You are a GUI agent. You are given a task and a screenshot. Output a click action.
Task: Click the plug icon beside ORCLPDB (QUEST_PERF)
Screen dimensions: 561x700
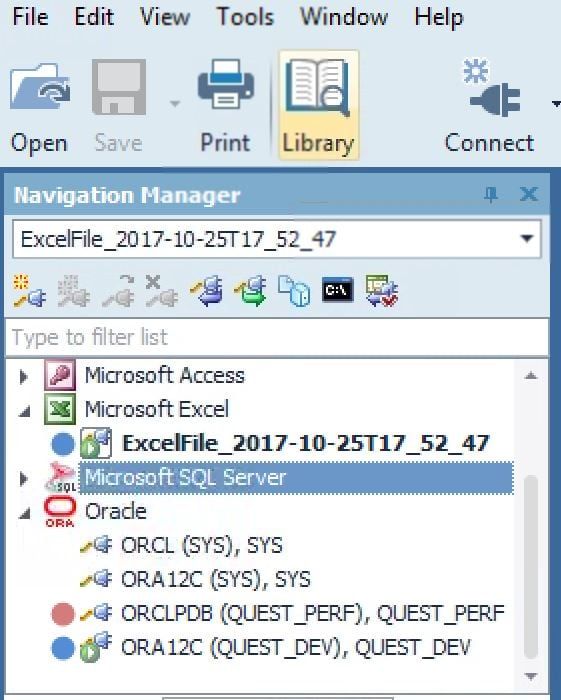pos(96,613)
